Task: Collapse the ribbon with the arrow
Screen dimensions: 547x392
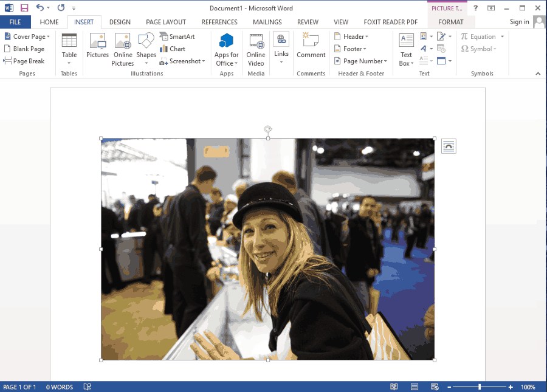Action: tap(538, 74)
